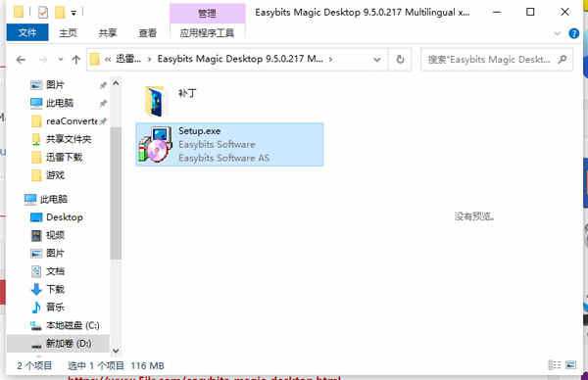Click the Back navigation arrow

(21, 59)
